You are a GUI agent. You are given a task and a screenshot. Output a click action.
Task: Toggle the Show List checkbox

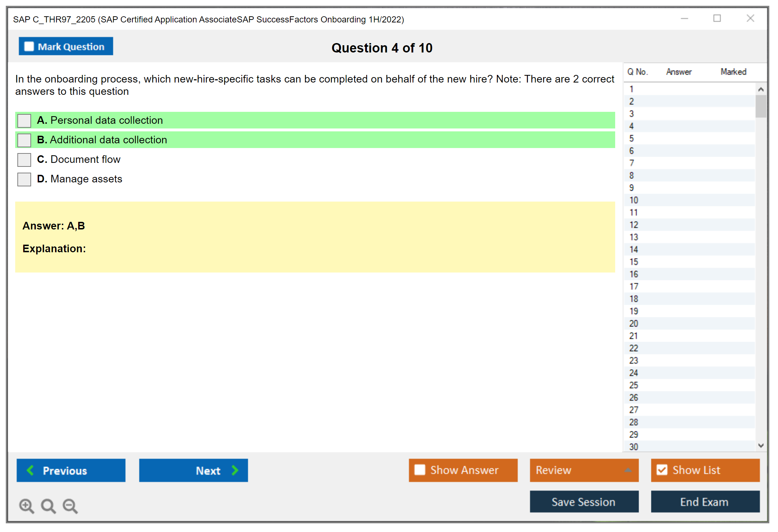(662, 470)
